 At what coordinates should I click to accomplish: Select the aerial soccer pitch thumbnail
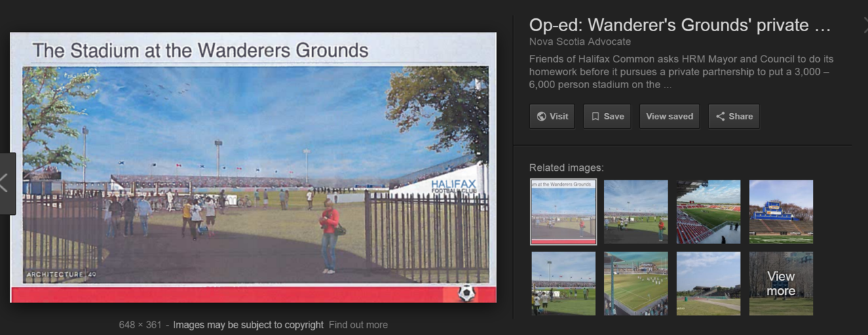636,283
